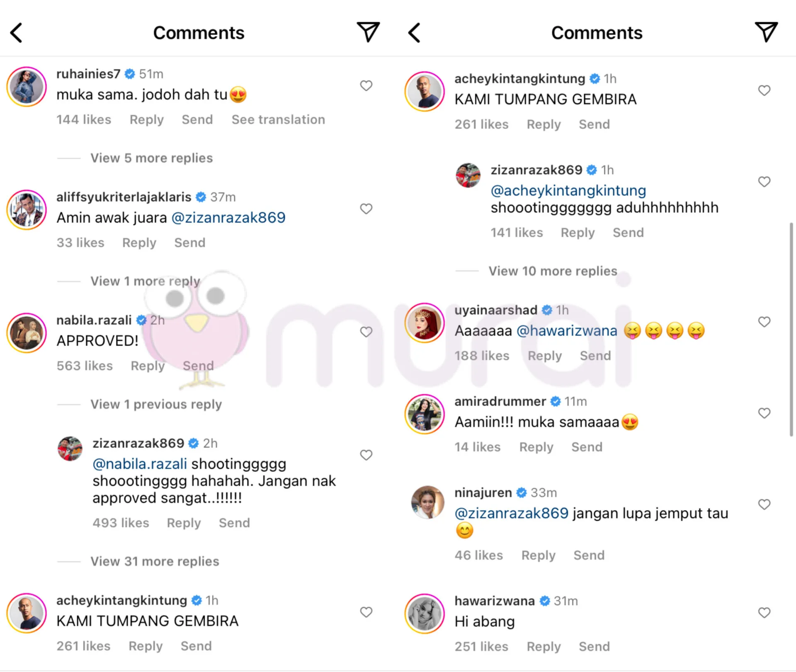Like ruhainies7's comment with heart
Viewport: 796px width, 672px height.
coord(366,85)
